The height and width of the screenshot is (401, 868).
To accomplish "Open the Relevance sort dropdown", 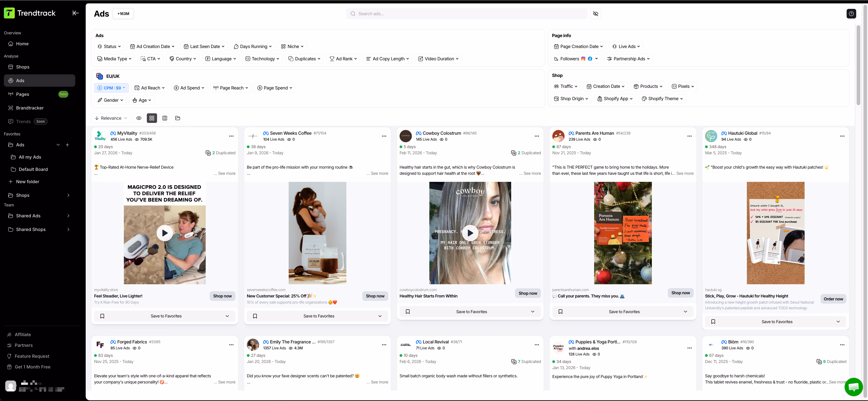I will 111,118.
